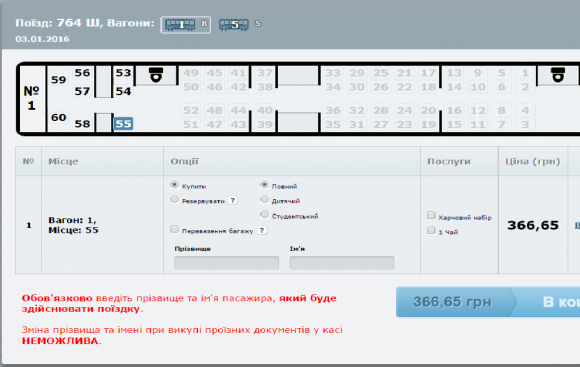The width and height of the screenshot is (580, 367).
Task: Click unavailable seat 33 on map
Action: tap(333, 73)
